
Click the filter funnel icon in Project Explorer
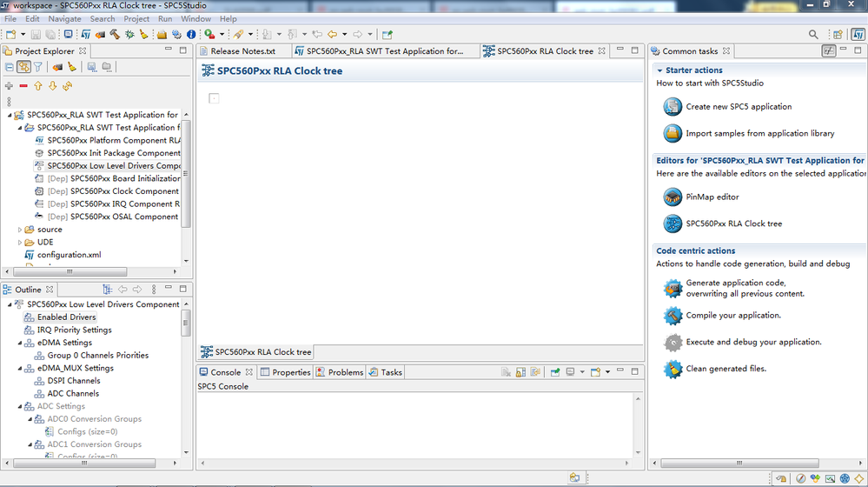37,67
